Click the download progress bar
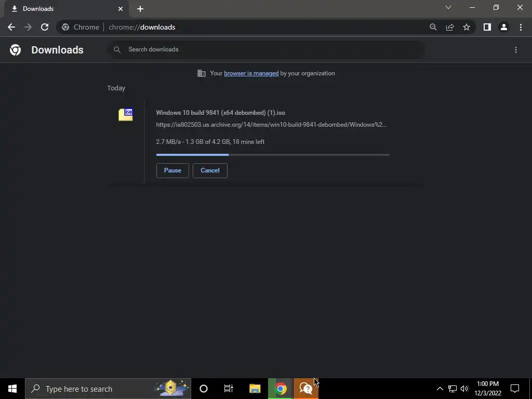The width and height of the screenshot is (532, 399). point(273,155)
